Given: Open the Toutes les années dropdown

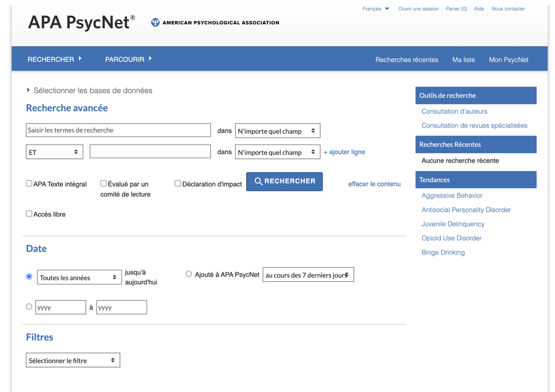Looking at the screenshot, I should [x=79, y=277].
